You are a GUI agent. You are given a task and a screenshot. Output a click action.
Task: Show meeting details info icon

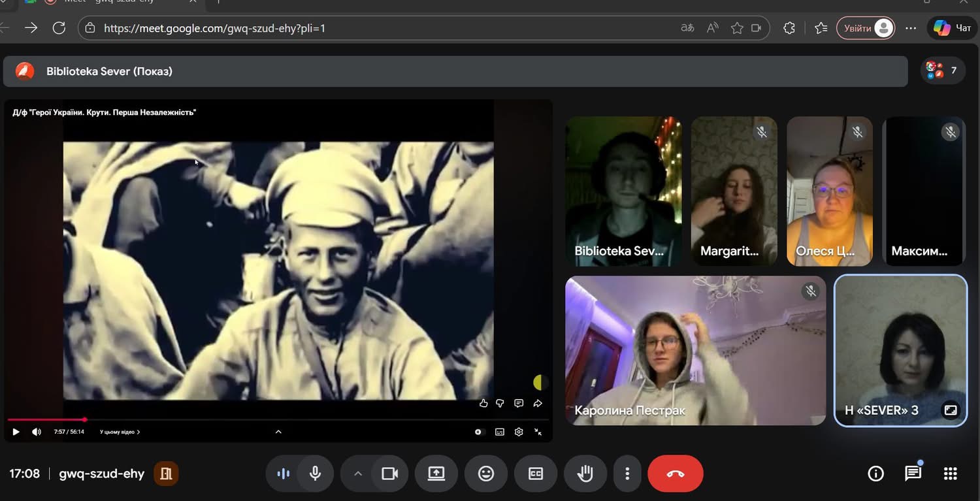tap(875, 474)
